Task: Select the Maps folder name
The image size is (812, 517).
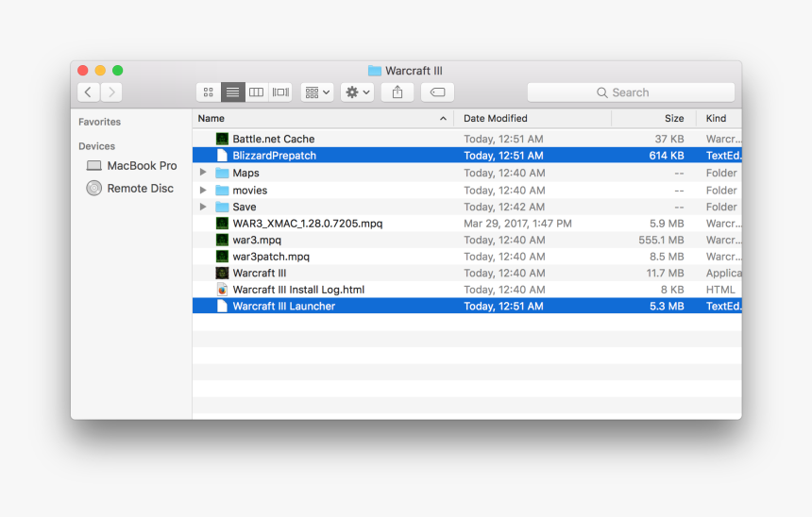Action: pyautogui.click(x=245, y=173)
